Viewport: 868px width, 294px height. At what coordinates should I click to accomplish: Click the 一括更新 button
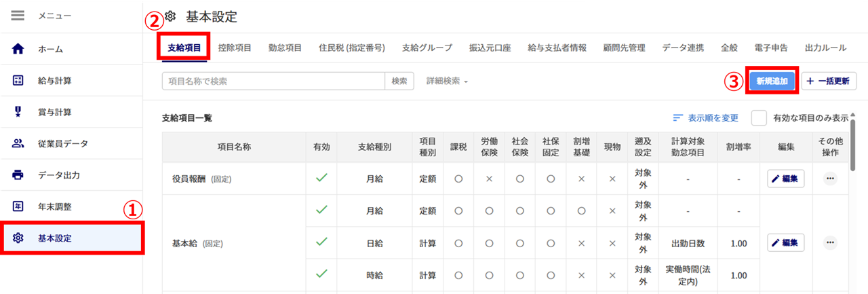pos(829,81)
